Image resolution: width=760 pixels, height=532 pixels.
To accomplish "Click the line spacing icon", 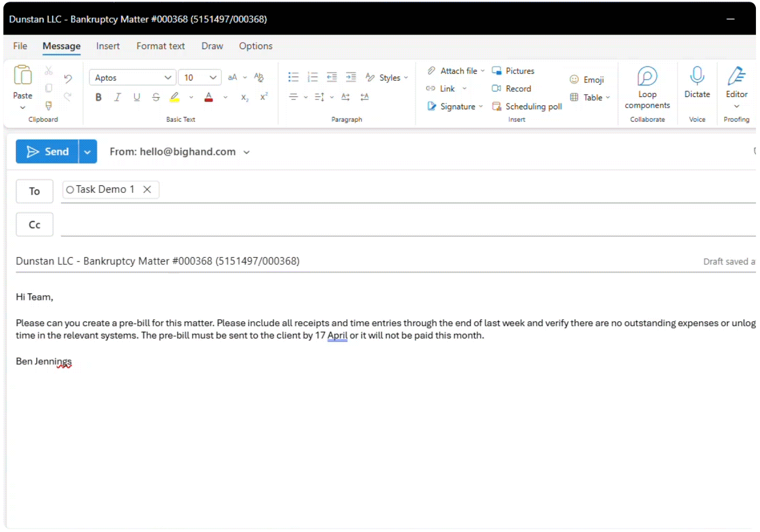I will (319, 97).
